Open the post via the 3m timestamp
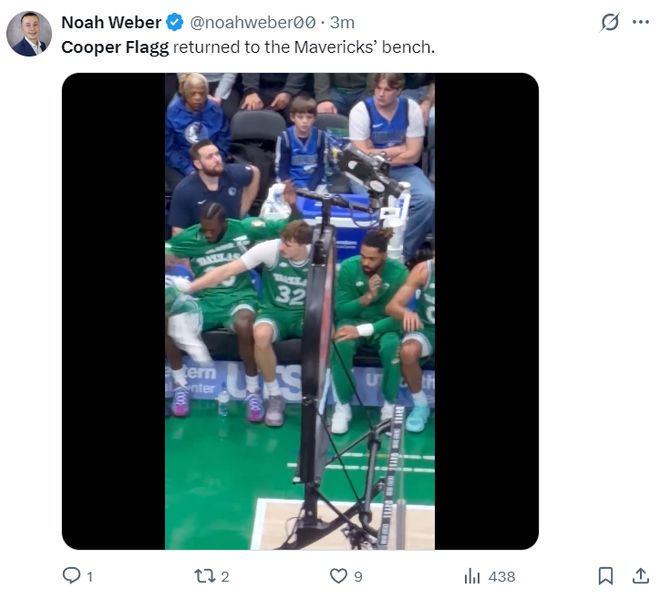Viewport: 660px width, 599px height. pyautogui.click(x=342, y=22)
